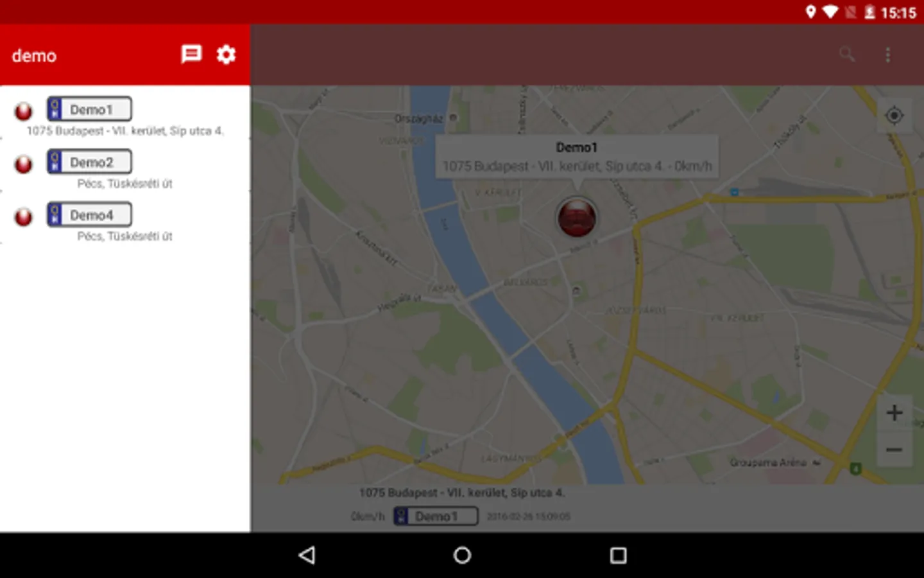Open settings gear in the demo header

click(226, 55)
